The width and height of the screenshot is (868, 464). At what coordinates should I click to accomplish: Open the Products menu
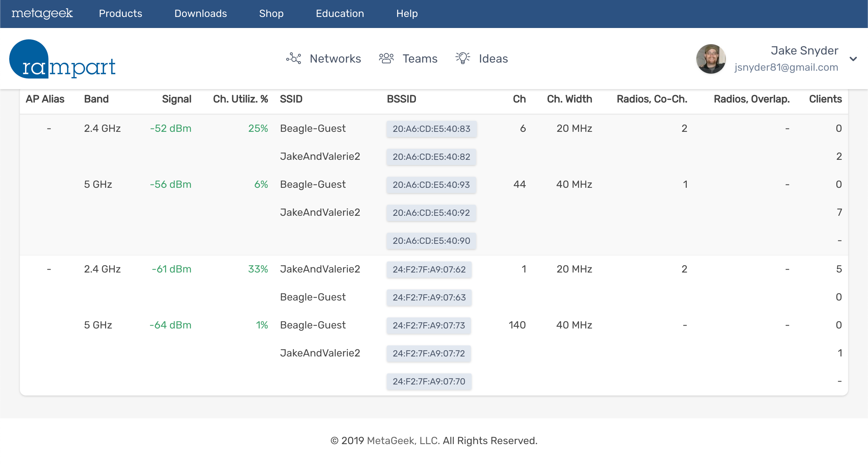[120, 14]
